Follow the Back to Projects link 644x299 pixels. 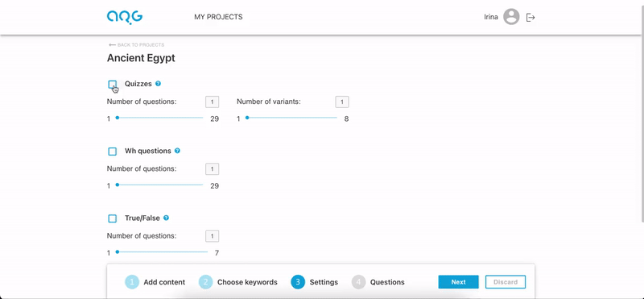point(136,45)
